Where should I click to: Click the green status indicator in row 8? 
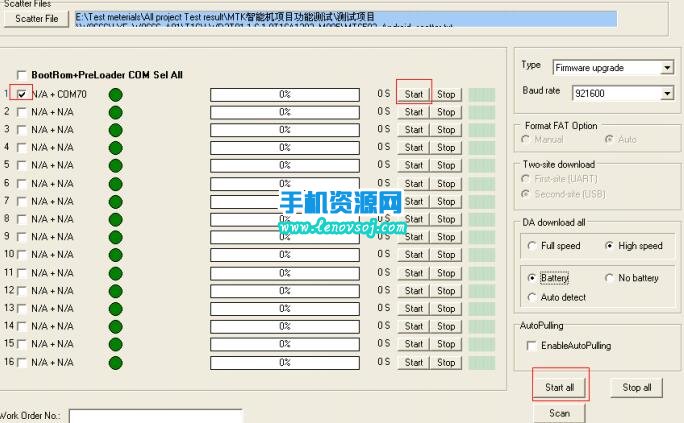coord(116,219)
